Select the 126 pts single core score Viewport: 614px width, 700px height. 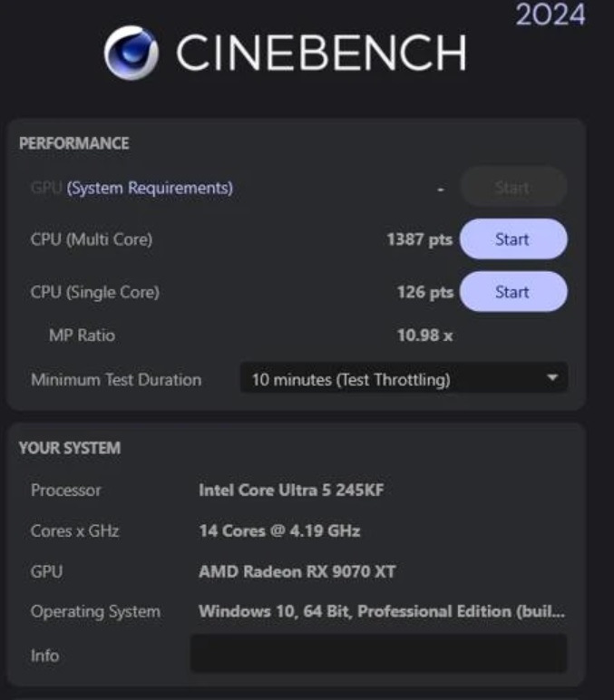pos(425,292)
